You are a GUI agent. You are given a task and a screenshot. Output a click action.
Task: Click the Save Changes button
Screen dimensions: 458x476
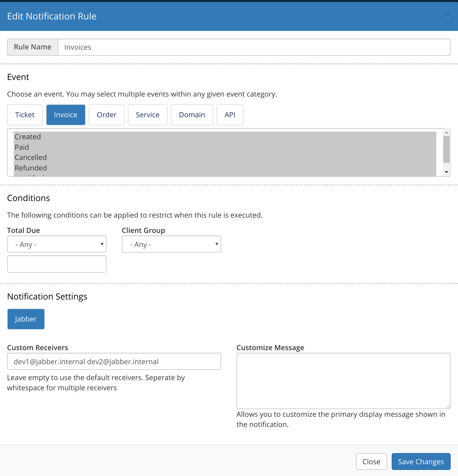click(421, 461)
